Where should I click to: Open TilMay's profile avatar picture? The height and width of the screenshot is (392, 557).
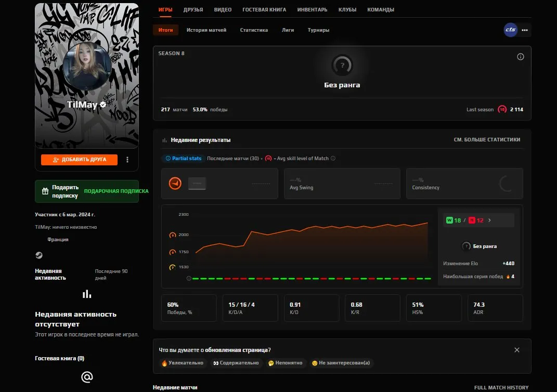[x=87, y=66]
